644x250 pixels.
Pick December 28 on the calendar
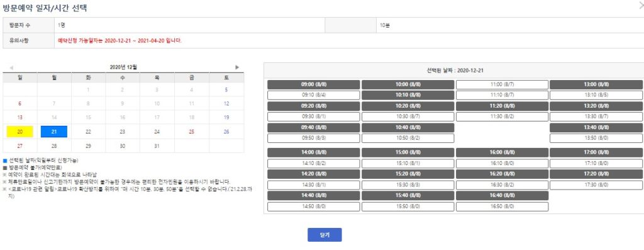(54, 146)
